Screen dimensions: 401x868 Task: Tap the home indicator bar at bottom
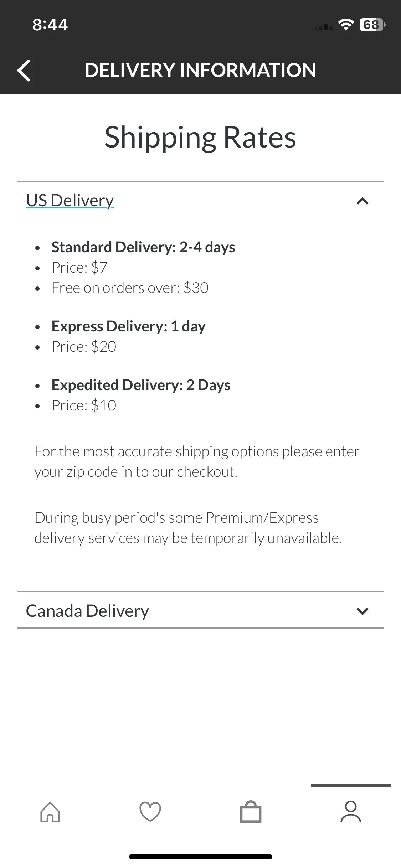200,857
